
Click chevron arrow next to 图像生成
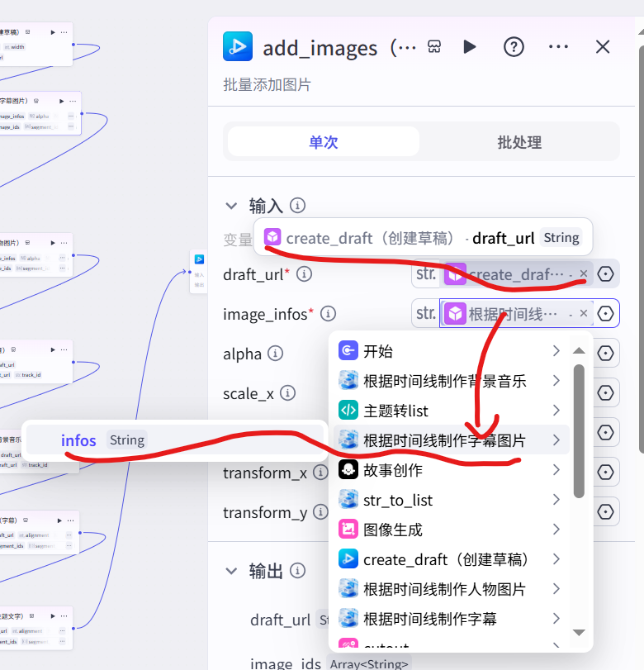click(x=556, y=530)
